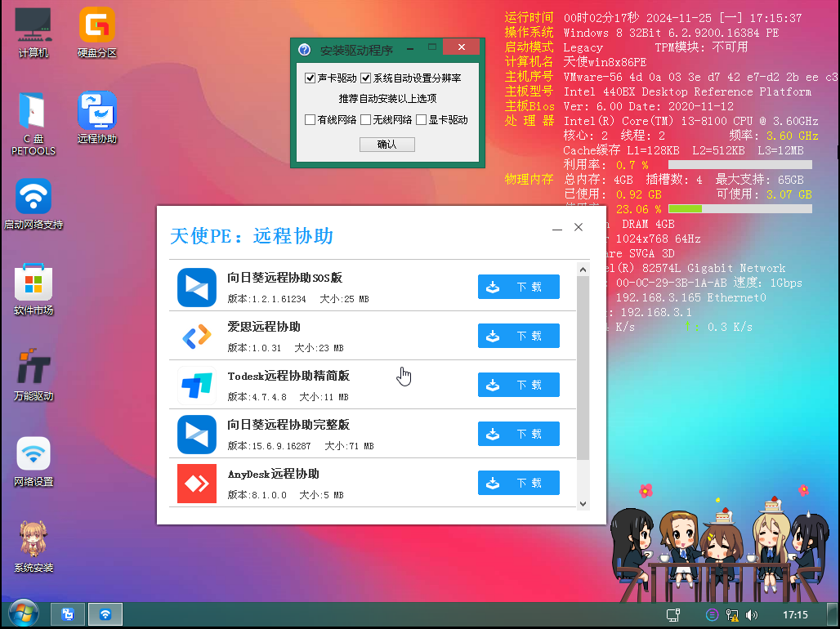Download 向日葵远程协助SOS版
This screenshot has width=840, height=629.
(x=519, y=288)
